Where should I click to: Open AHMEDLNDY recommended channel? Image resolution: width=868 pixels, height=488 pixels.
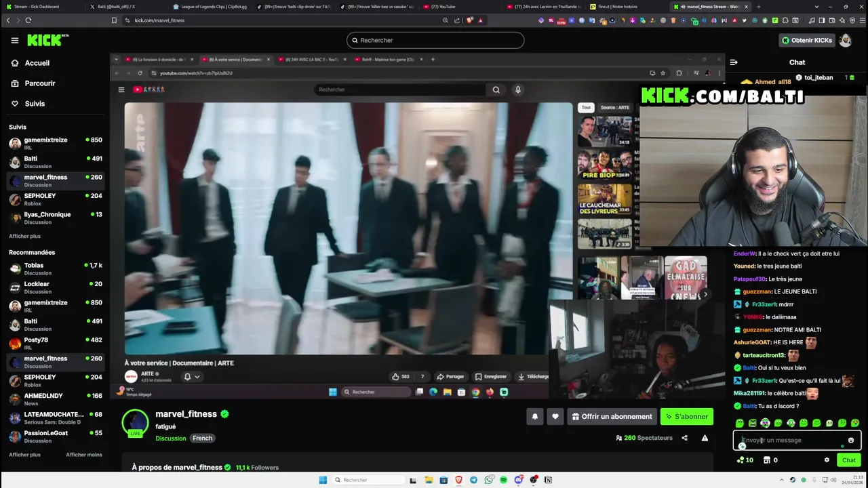tap(55, 399)
